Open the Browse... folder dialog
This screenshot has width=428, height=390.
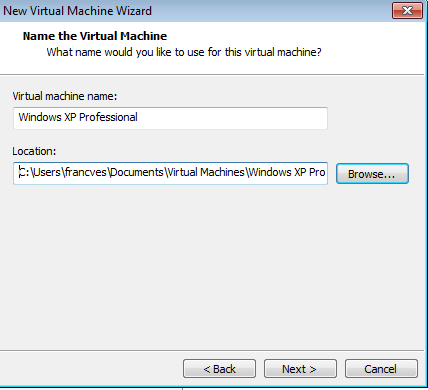pyautogui.click(x=372, y=173)
